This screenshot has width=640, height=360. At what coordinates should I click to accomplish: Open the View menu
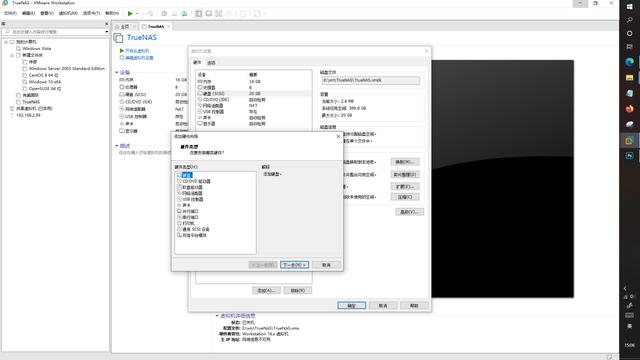tap(47, 13)
